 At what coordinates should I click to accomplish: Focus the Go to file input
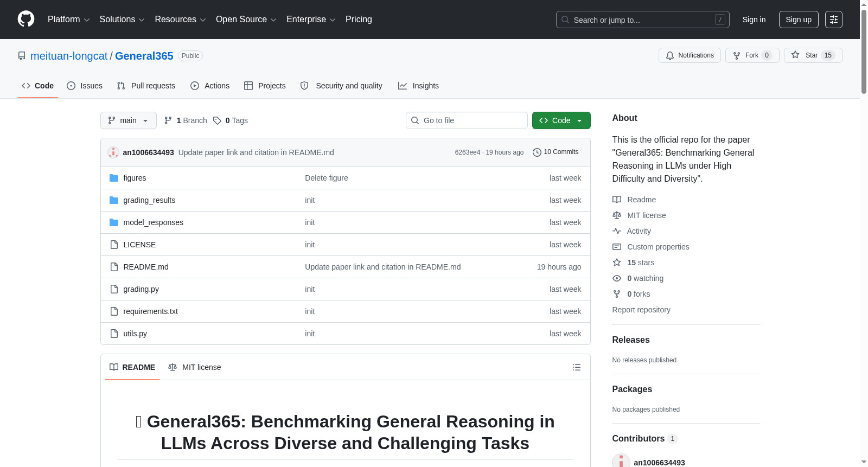click(467, 120)
